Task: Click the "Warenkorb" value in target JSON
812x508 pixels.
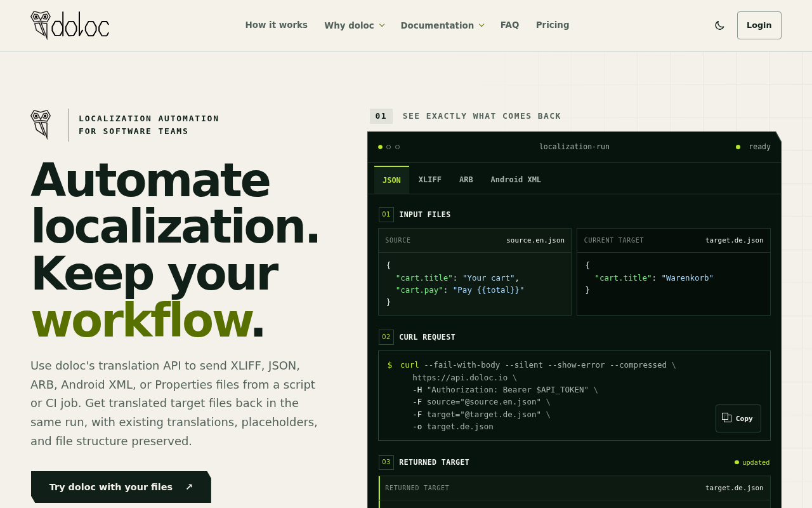Action: pyautogui.click(x=688, y=277)
